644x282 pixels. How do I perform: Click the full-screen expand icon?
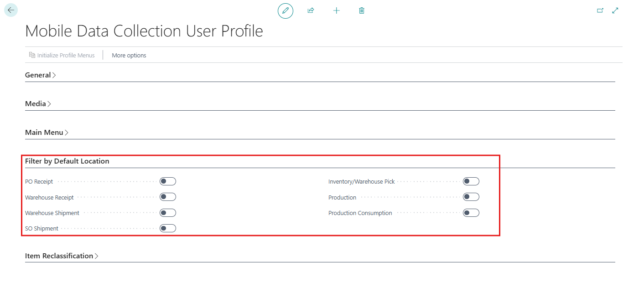615,10
